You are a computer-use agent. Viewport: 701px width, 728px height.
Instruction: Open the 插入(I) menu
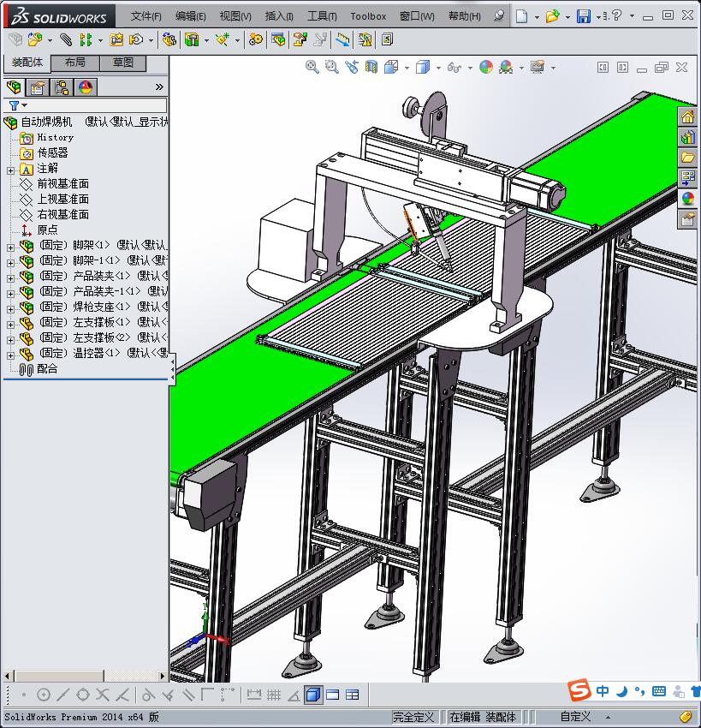click(279, 16)
